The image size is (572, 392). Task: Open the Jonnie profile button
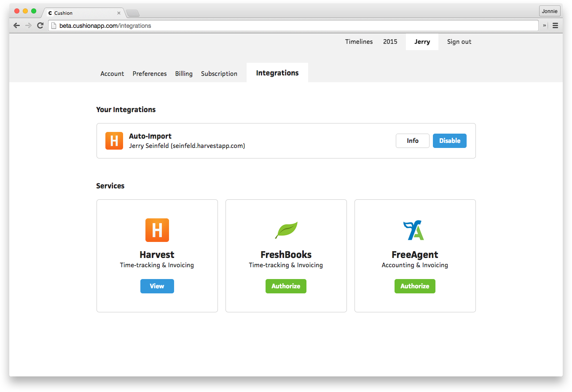[x=550, y=11]
